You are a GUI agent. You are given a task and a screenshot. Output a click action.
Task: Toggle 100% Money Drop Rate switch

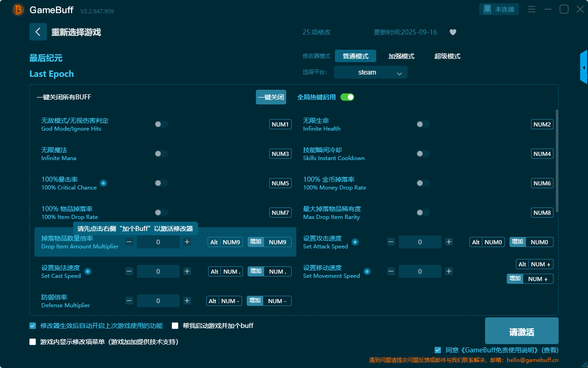click(423, 183)
